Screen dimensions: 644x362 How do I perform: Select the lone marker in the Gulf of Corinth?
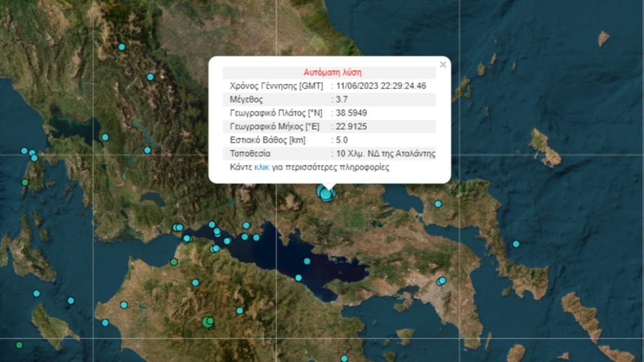click(x=307, y=260)
